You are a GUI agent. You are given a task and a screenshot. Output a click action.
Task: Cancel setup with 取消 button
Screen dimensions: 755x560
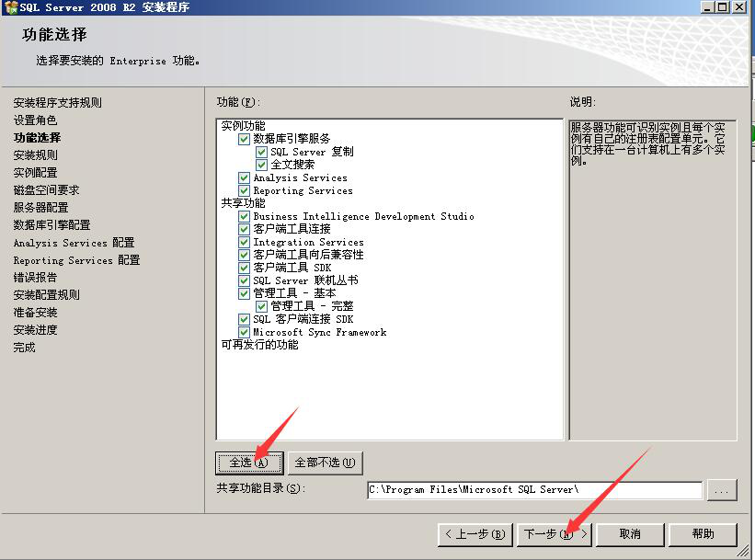630,534
